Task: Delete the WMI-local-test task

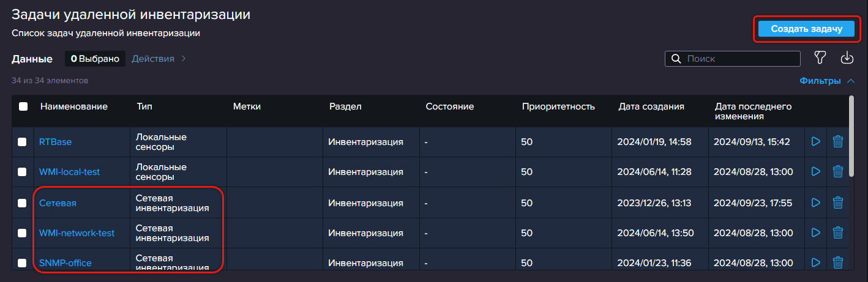Action: 838,172
